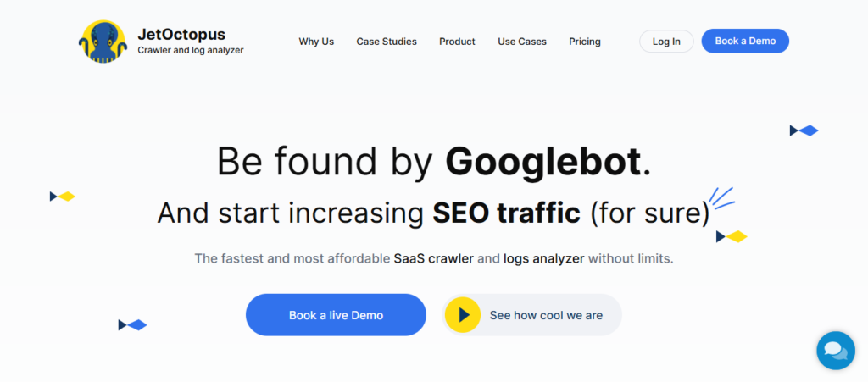Viewport: 868px width, 382px height.
Task: Open the Why Us menu
Action: tap(316, 42)
